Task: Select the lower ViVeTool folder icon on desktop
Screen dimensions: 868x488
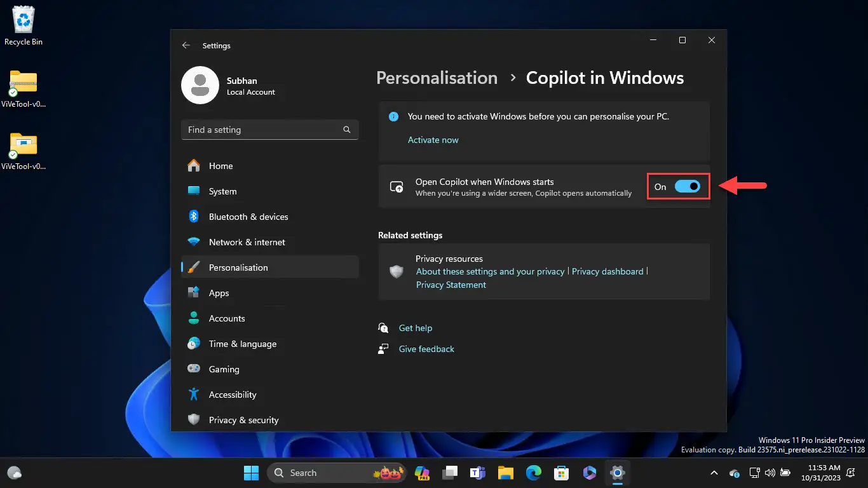Action: coord(24,151)
